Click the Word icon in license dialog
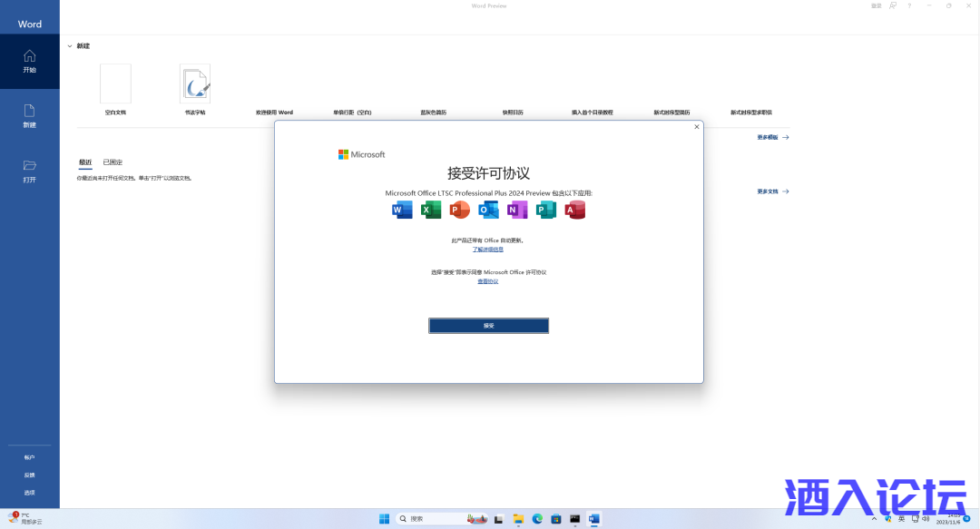The image size is (980, 529). [402, 210]
